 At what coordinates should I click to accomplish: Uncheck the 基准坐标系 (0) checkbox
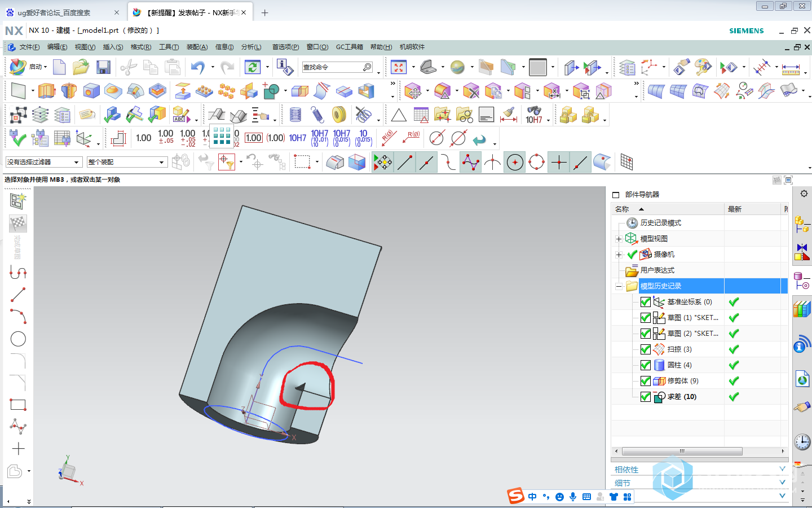(646, 302)
